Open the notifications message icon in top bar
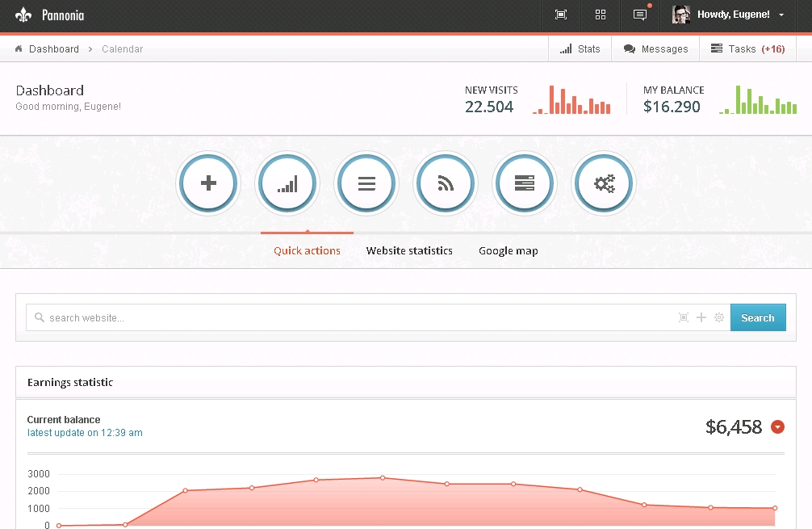 tap(640, 15)
